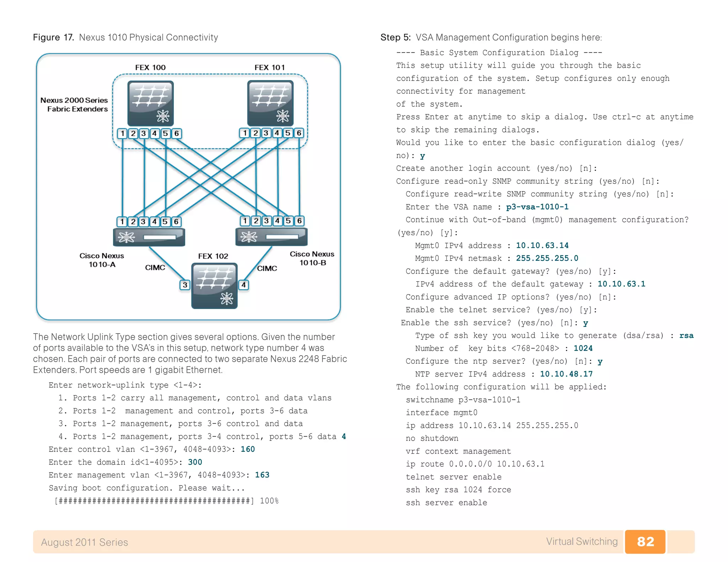
Task: Click port 3 box beside FEX 102
Action: (185, 285)
